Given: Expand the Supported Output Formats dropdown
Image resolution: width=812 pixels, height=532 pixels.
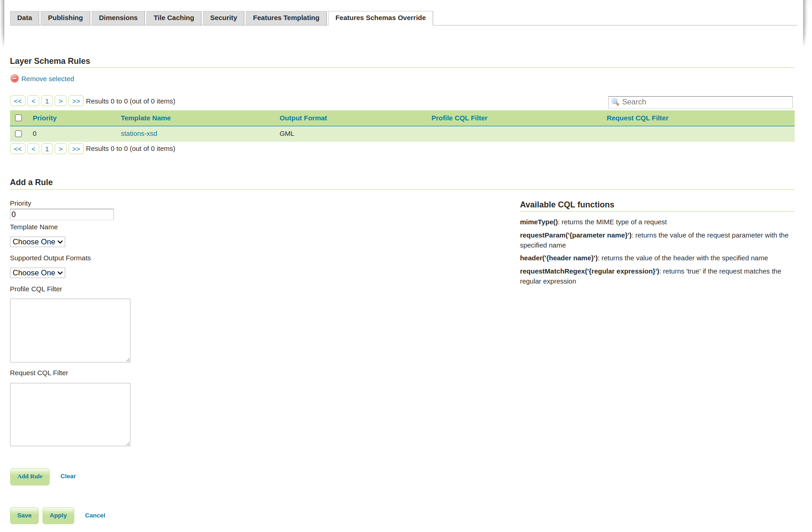Looking at the screenshot, I should pyautogui.click(x=37, y=273).
